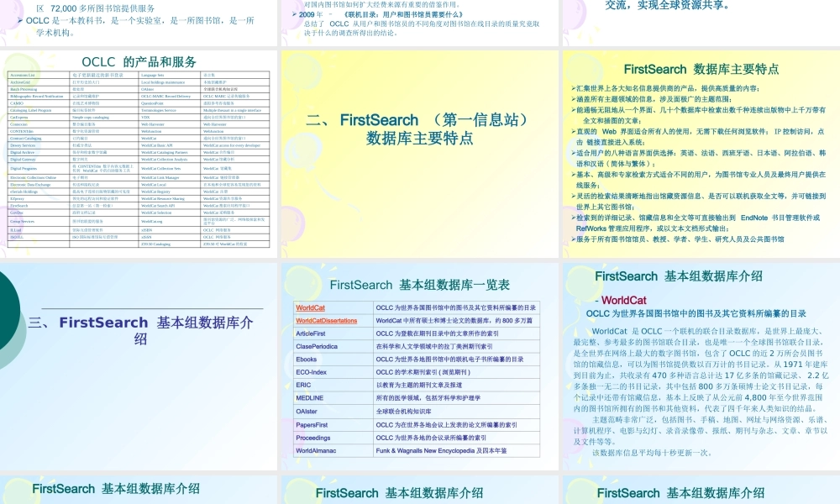Click 'Dewey Services' cell
The width and height of the screenshot is (840, 504).
click(x=23, y=145)
